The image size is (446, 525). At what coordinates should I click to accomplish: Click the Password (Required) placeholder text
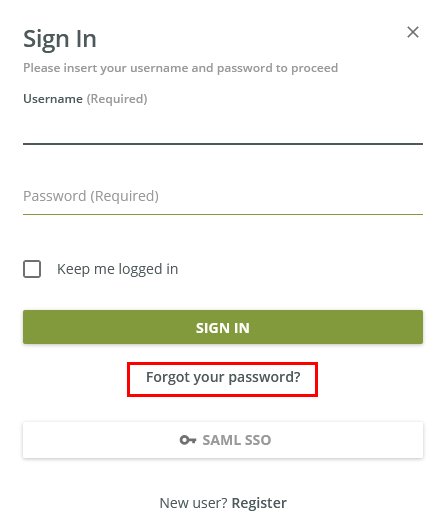click(x=91, y=196)
